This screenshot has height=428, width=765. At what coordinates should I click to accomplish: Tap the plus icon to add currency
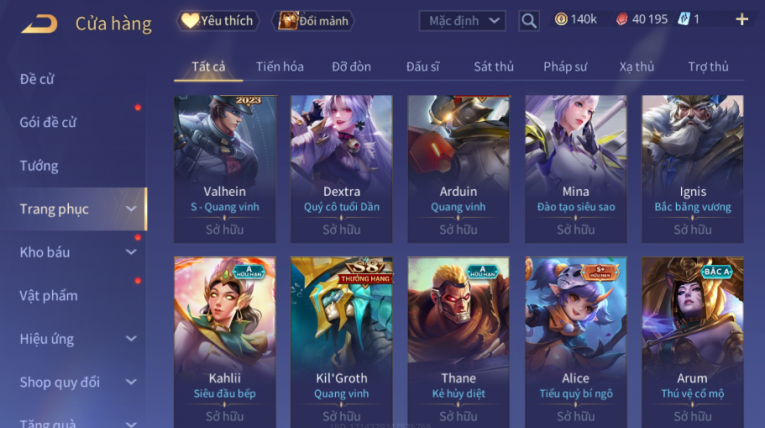click(742, 20)
